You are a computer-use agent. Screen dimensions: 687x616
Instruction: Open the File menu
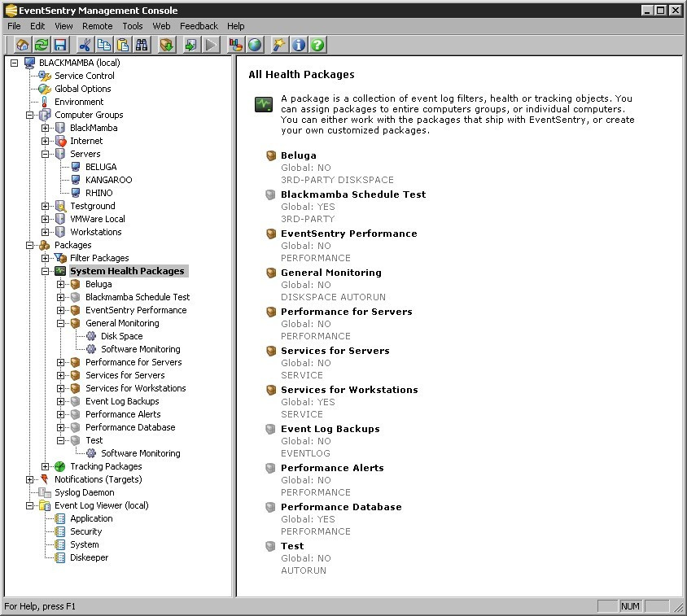point(14,26)
